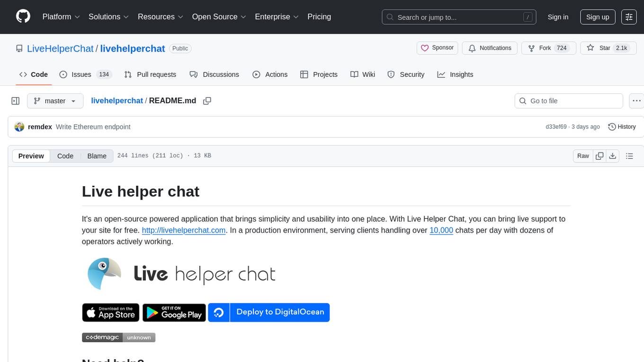Image resolution: width=644 pixels, height=362 pixels.
Task: Open the Google Play badge
Action: tap(174, 313)
